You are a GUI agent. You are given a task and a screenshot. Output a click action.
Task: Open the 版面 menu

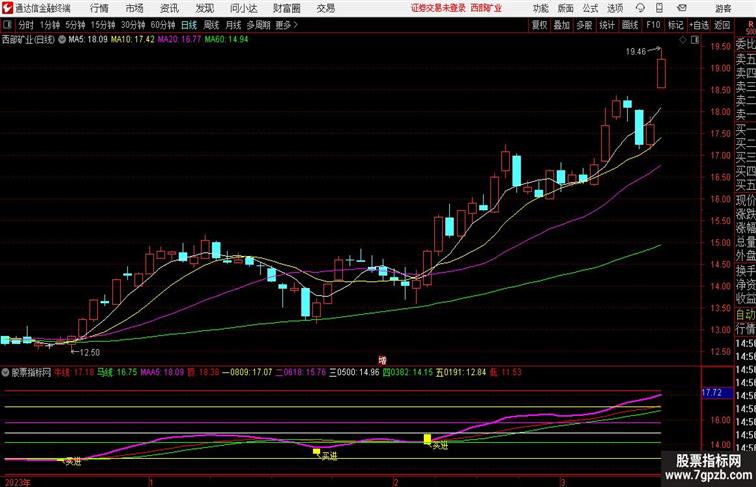pos(566,8)
